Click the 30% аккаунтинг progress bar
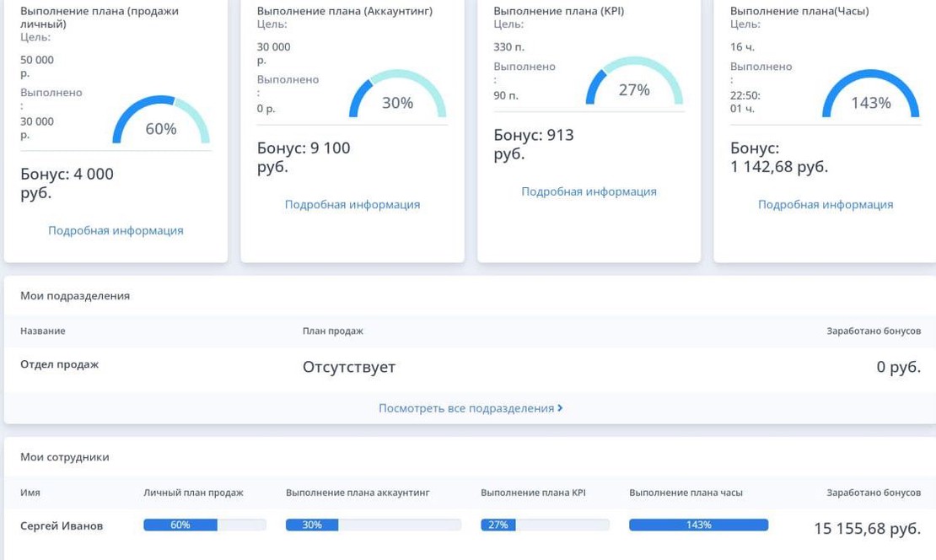 click(373, 525)
